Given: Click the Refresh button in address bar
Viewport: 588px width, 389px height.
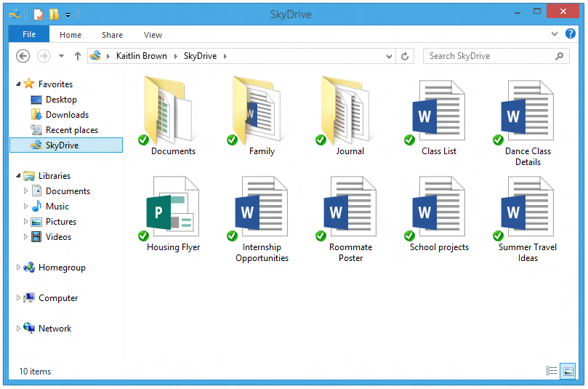Looking at the screenshot, I should click(x=405, y=56).
